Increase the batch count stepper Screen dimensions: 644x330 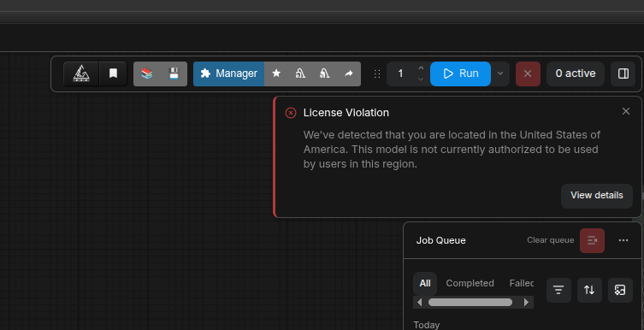tap(421, 68)
